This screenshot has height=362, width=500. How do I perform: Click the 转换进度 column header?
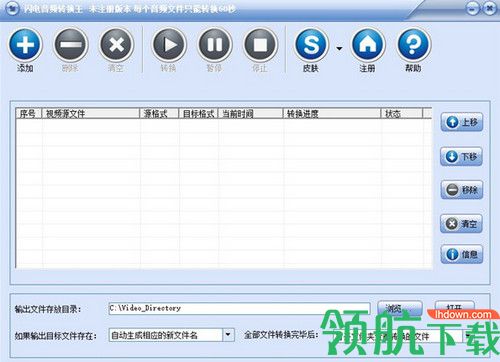coord(332,114)
